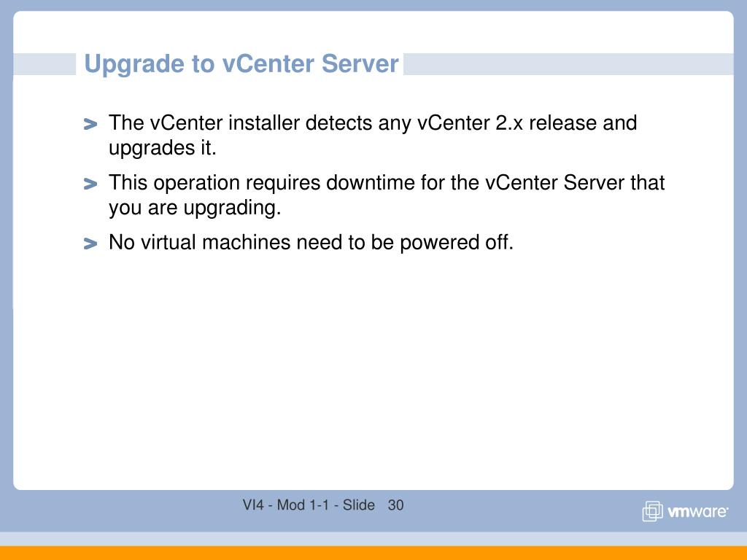The height and width of the screenshot is (560, 747).
Task: Click the slide title Upgrade to vCenter Server
Action: pos(241,64)
